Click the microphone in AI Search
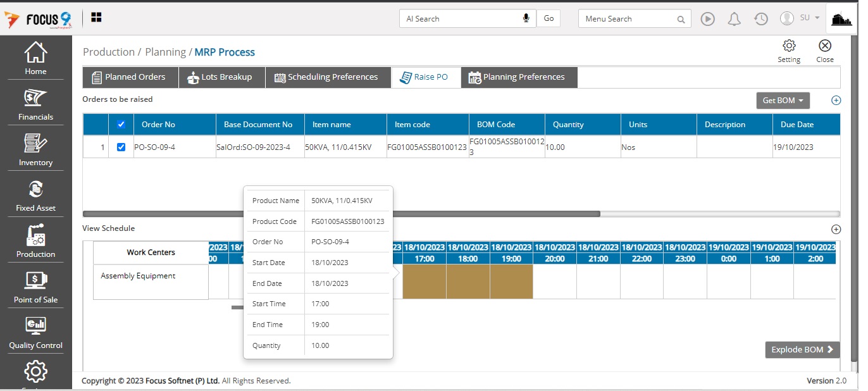 (526, 18)
